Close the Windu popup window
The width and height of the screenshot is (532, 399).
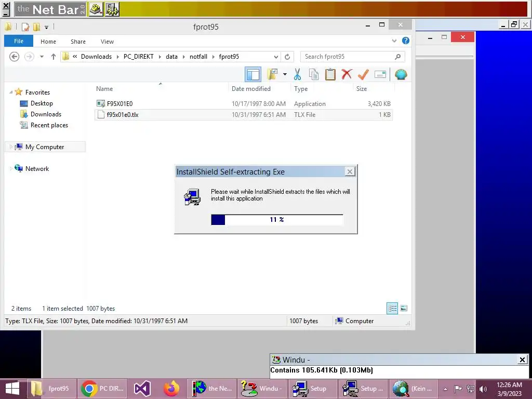522,360
